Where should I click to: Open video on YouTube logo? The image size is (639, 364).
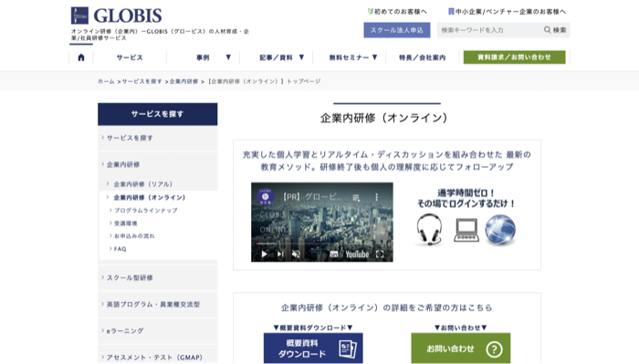[357, 254]
